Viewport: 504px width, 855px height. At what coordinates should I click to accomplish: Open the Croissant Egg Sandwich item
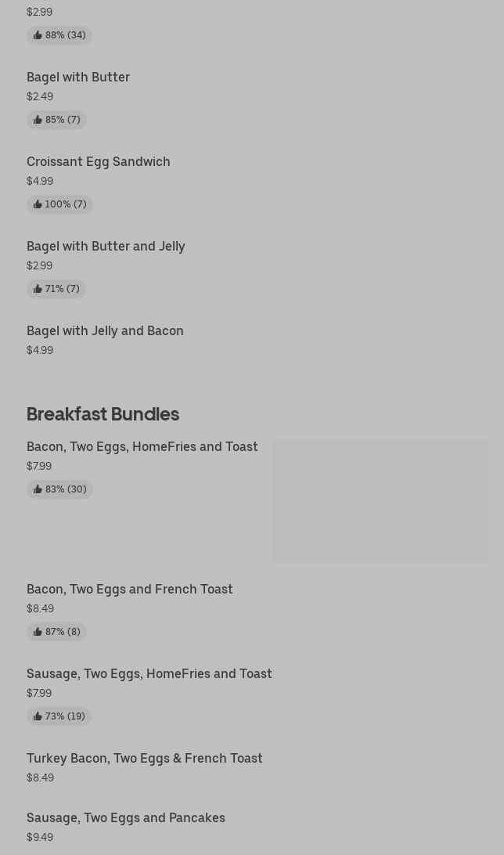point(99,161)
